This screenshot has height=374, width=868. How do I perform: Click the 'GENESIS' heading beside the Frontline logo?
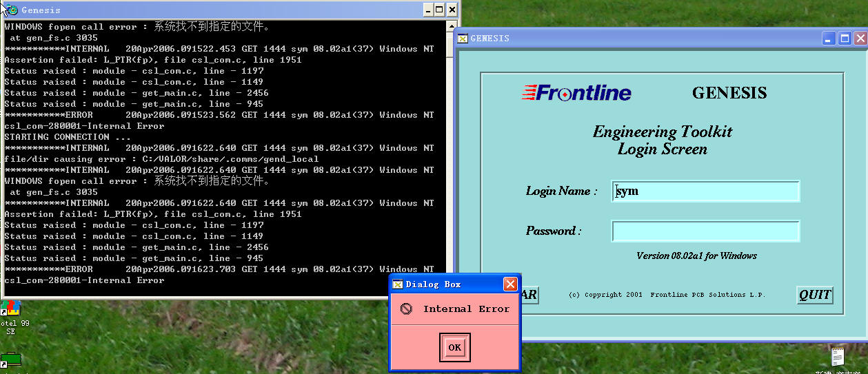[x=729, y=93]
